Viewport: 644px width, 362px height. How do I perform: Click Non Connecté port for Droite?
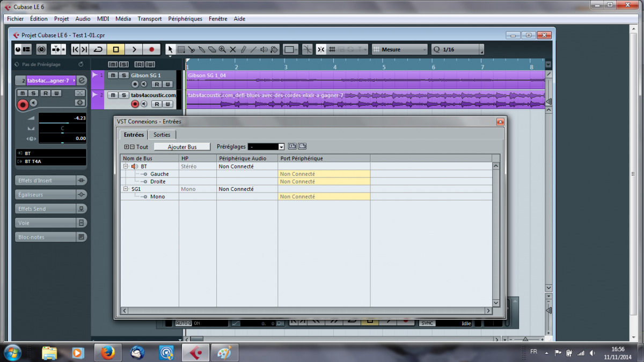(x=324, y=181)
